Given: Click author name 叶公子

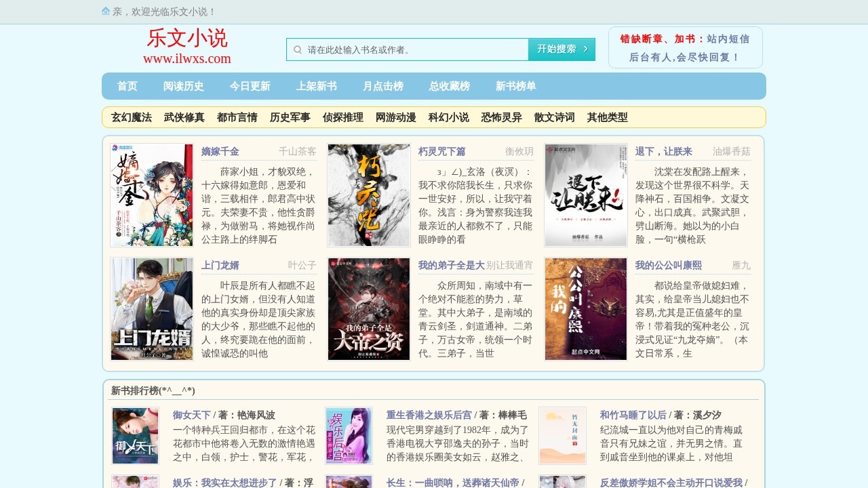Looking at the screenshot, I should tap(302, 265).
